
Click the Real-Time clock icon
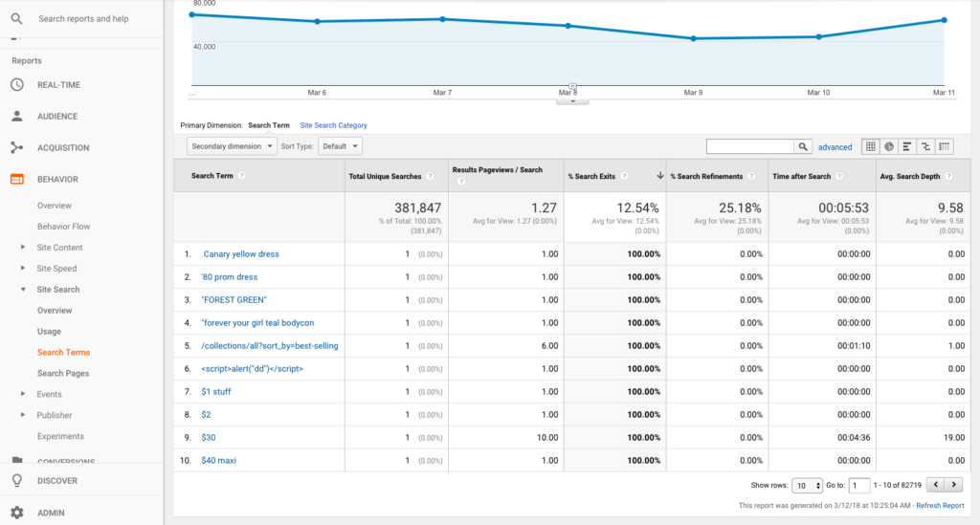point(17,85)
